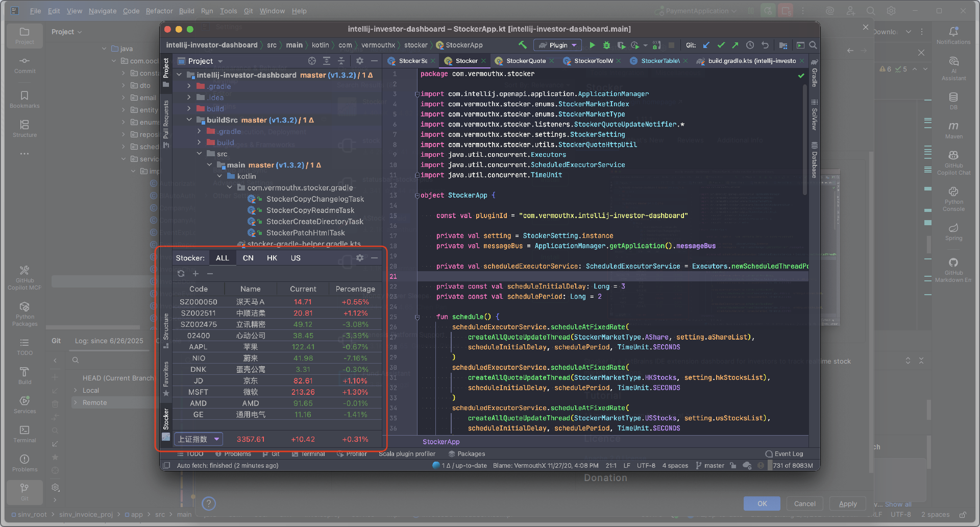The width and height of the screenshot is (980, 527).
Task: Click the search magnifier in screenshot toolbar
Action: 813,45
